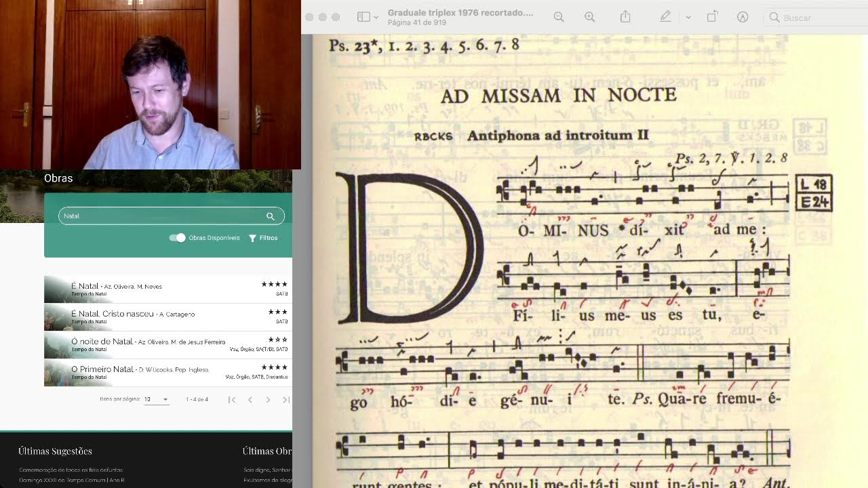Click the 'Últimas Sugestões' footer heading

coord(55,451)
